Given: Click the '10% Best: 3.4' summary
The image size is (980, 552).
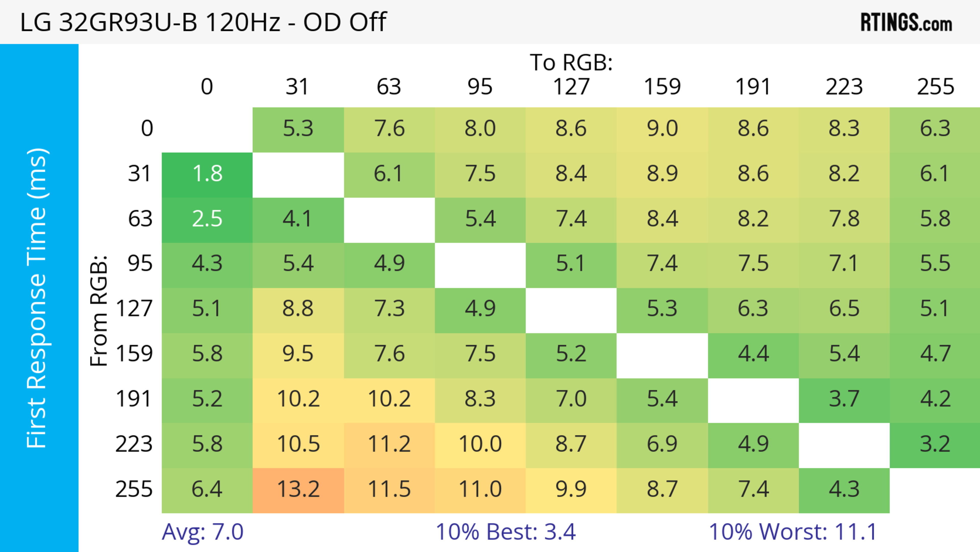Looking at the screenshot, I should coord(506,532).
